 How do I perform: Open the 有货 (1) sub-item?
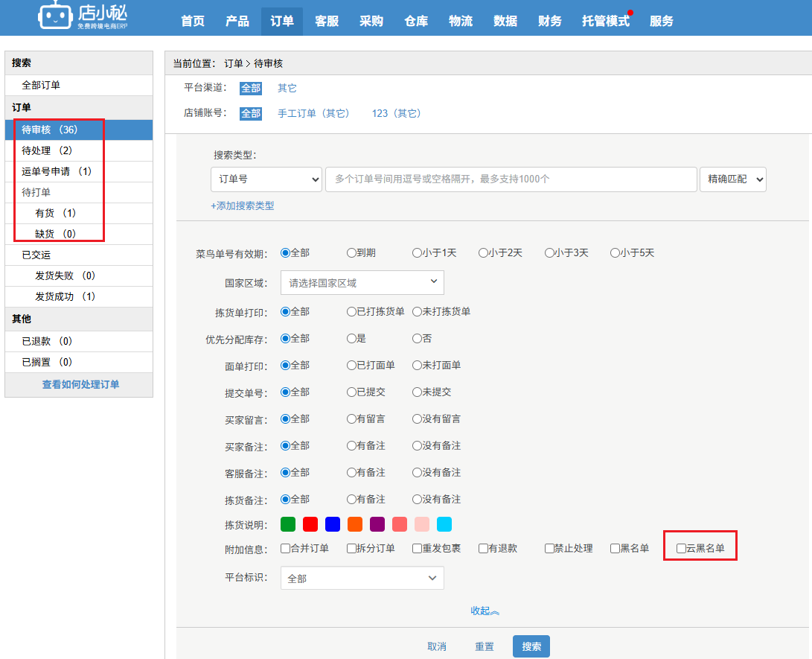pyautogui.click(x=79, y=213)
